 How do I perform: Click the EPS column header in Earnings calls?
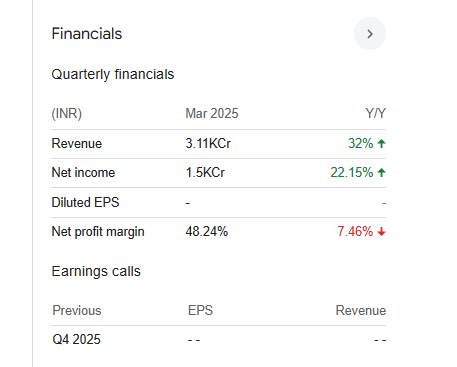click(x=200, y=310)
